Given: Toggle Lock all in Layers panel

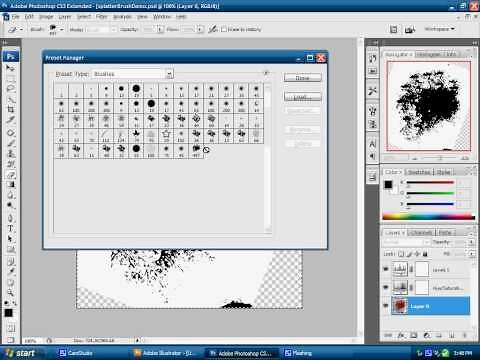Looking at the screenshot, I should click(x=425, y=254).
